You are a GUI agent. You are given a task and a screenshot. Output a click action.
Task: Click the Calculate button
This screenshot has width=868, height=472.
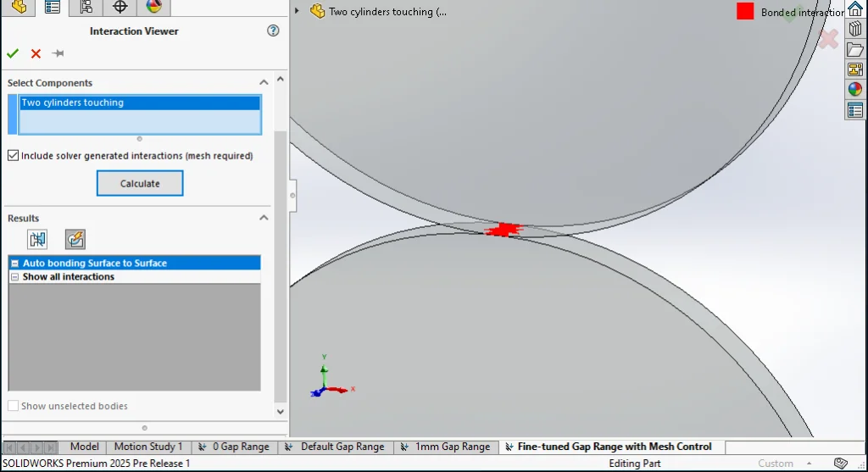(140, 183)
